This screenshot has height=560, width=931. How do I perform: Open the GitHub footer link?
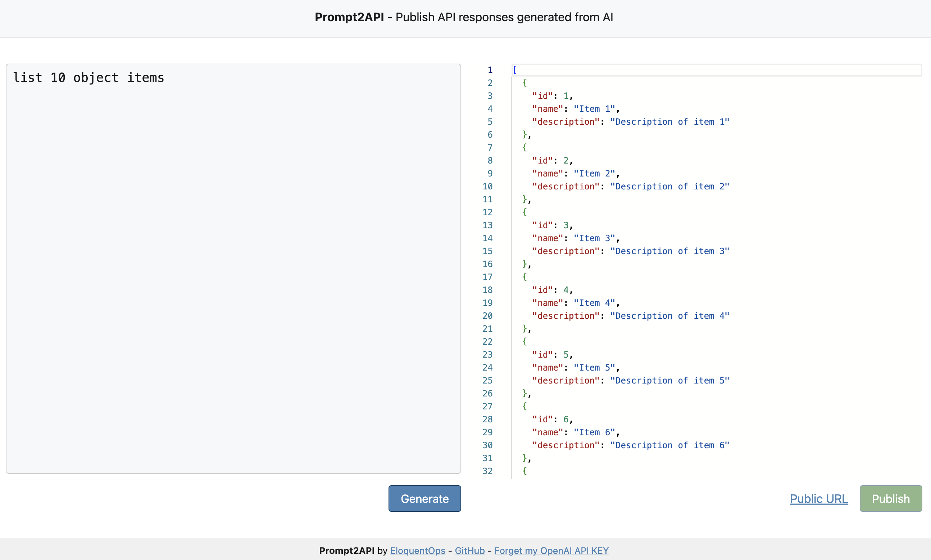(469, 551)
